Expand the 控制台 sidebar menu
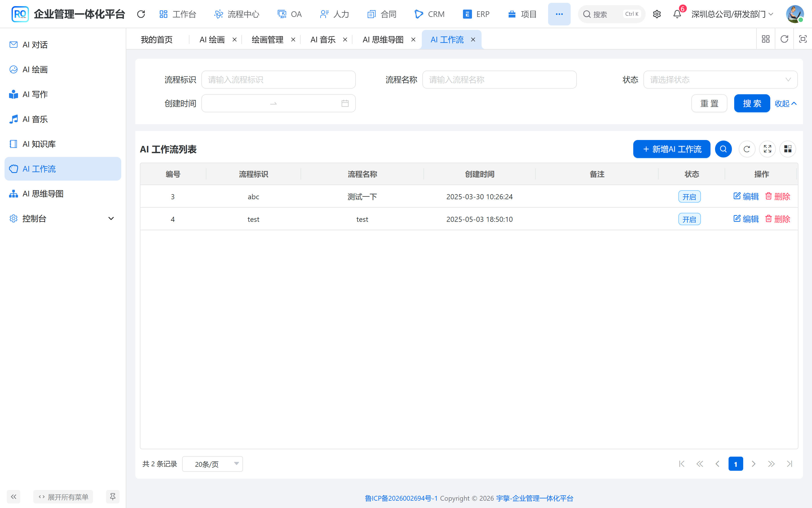The image size is (812, 508). point(63,218)
